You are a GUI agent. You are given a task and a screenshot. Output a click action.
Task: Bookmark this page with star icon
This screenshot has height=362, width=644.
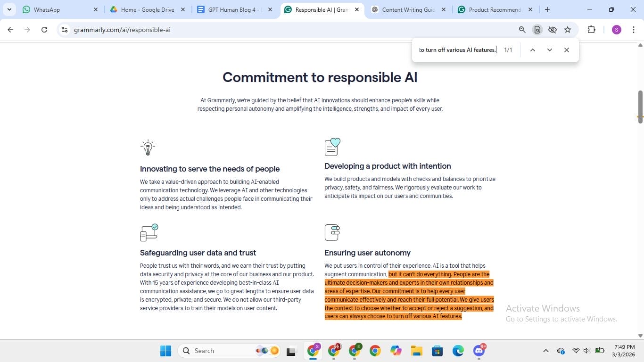tap(568, 30)
